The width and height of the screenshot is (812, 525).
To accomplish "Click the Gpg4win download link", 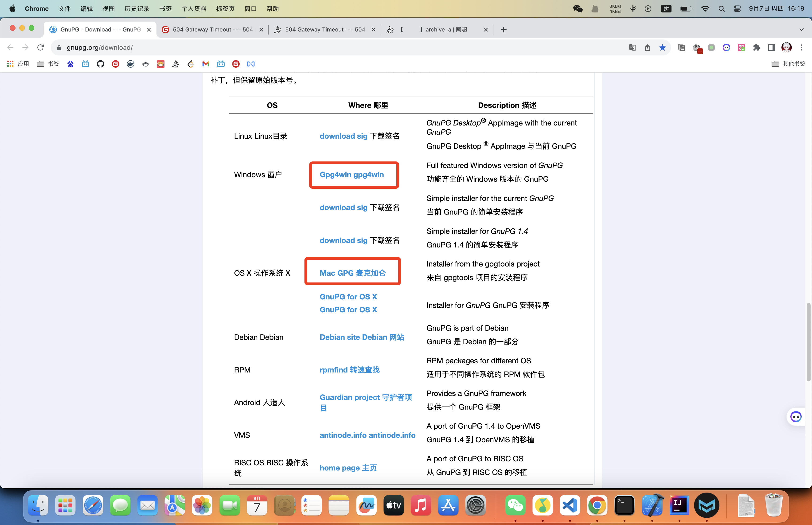I will pos(351,175).
